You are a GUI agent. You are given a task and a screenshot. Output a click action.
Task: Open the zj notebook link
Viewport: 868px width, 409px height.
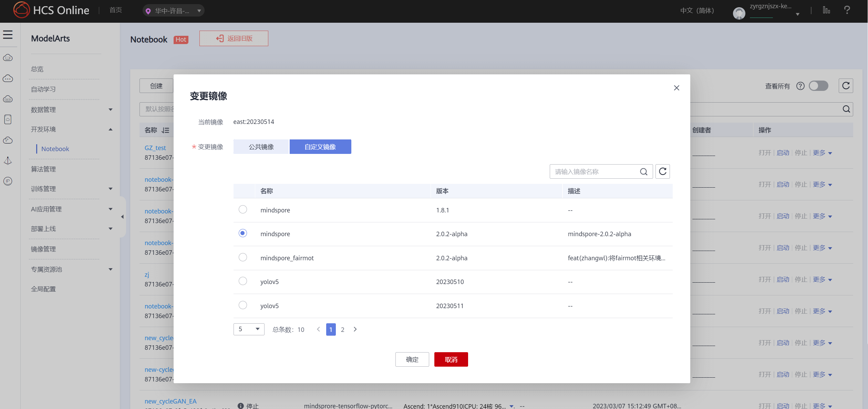[x=147, y=274]
